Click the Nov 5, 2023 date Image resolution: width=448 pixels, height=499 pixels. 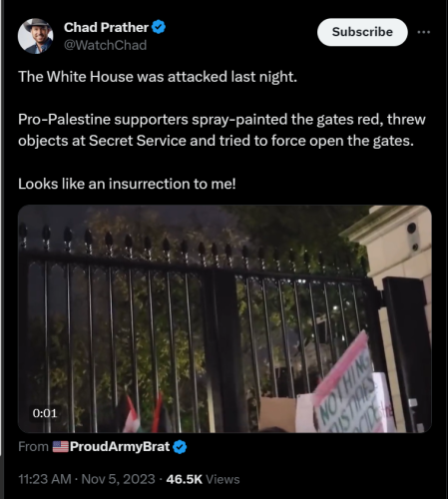tap(118, 479)
